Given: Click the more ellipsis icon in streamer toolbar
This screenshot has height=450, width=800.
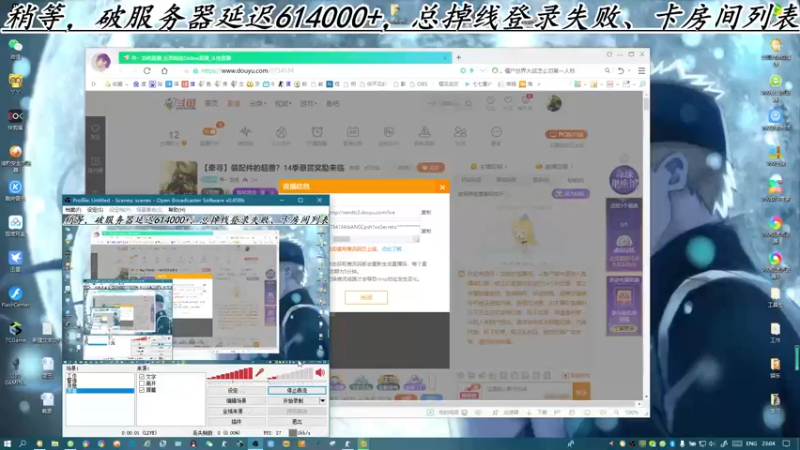Looking at the screenshot, I should (x=496, y=132).
